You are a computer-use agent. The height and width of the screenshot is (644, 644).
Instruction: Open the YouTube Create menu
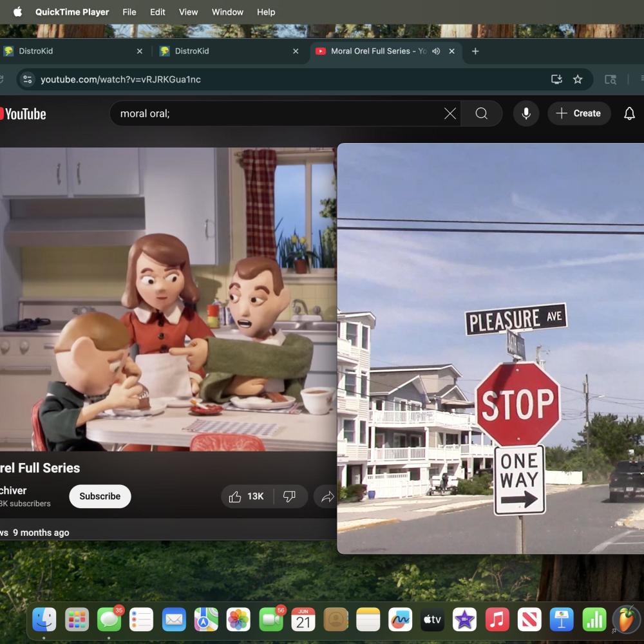(579, 113)
